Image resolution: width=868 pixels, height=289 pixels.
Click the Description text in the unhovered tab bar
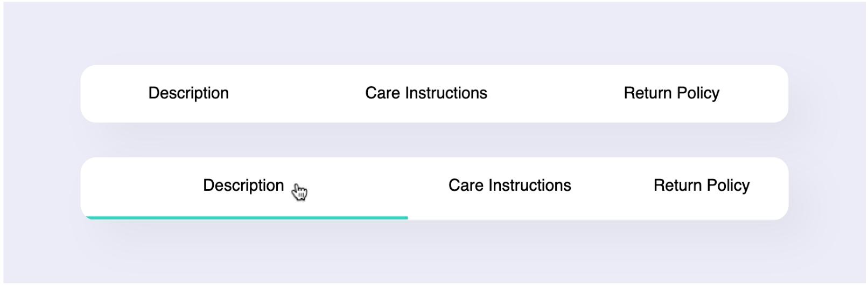point(188,93)
